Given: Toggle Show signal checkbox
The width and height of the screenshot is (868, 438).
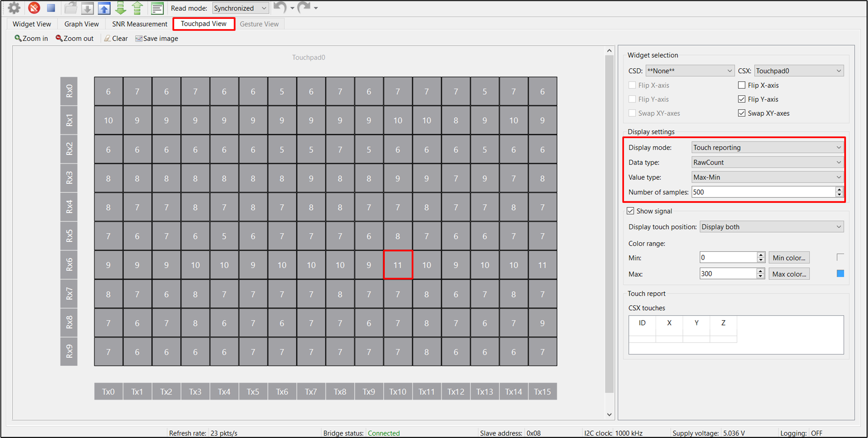Looking at the screenshot, I should (631, 211).
